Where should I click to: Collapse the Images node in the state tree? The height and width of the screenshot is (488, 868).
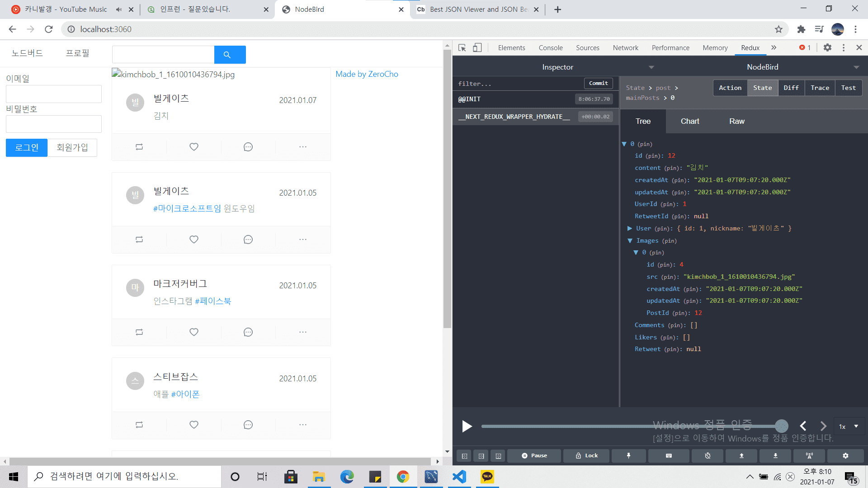pos(630,241)
